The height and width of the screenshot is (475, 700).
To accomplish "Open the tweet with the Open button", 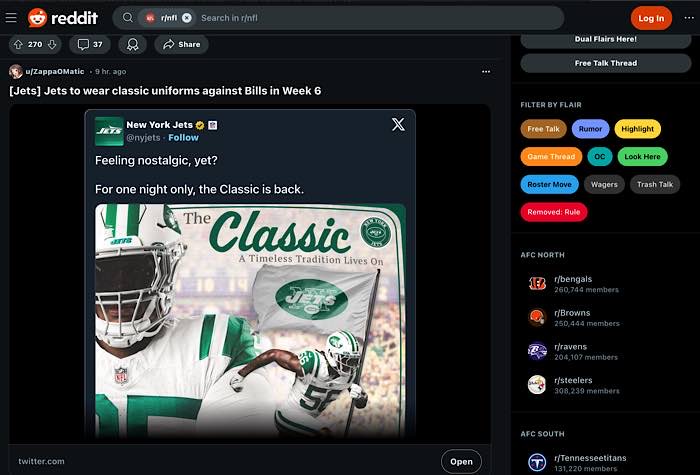I will [461, 462].
